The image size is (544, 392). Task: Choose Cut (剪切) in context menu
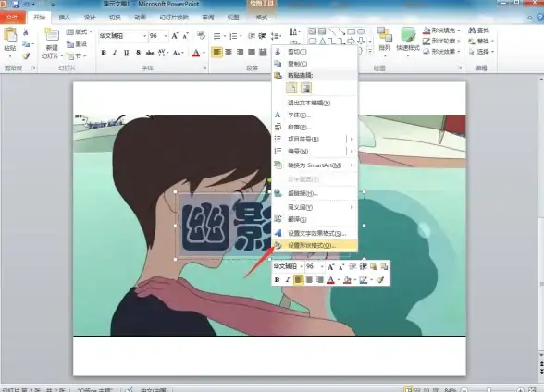(x=315, y=52)
